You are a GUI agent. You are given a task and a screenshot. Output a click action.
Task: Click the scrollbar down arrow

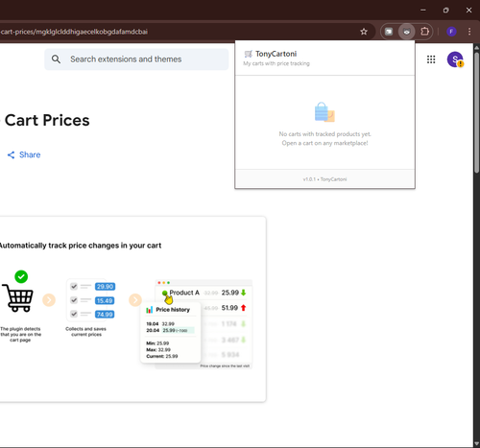pyautogui.click(x=476, y=444)
